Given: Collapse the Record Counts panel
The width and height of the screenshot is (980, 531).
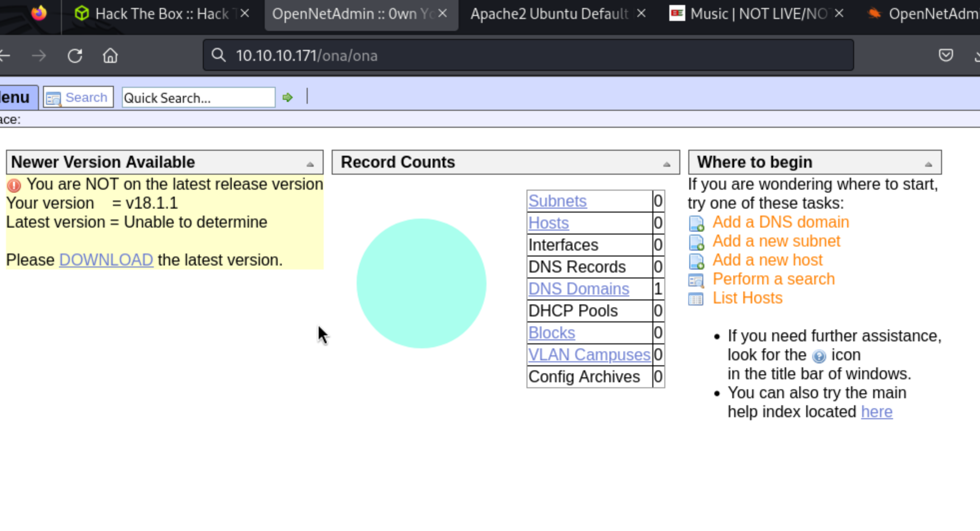Looking at the screenshot, I should (x=666, y=164).
